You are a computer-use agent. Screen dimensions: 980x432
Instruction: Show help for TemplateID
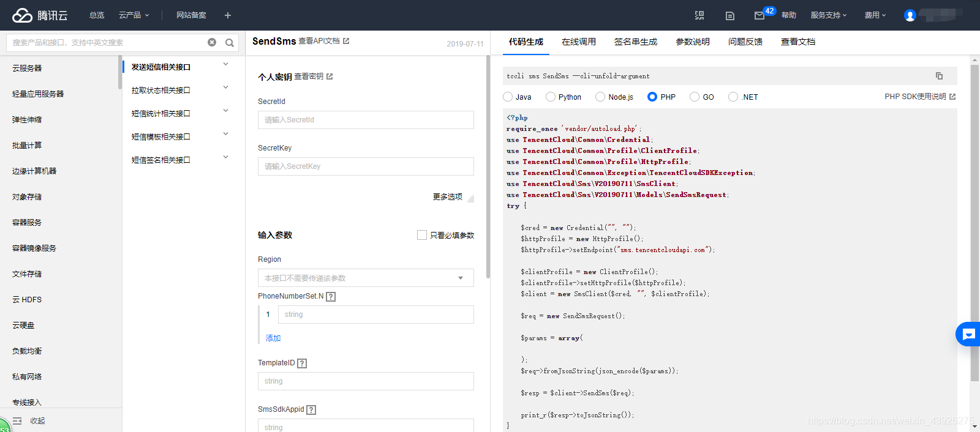(x=302, y=363)
